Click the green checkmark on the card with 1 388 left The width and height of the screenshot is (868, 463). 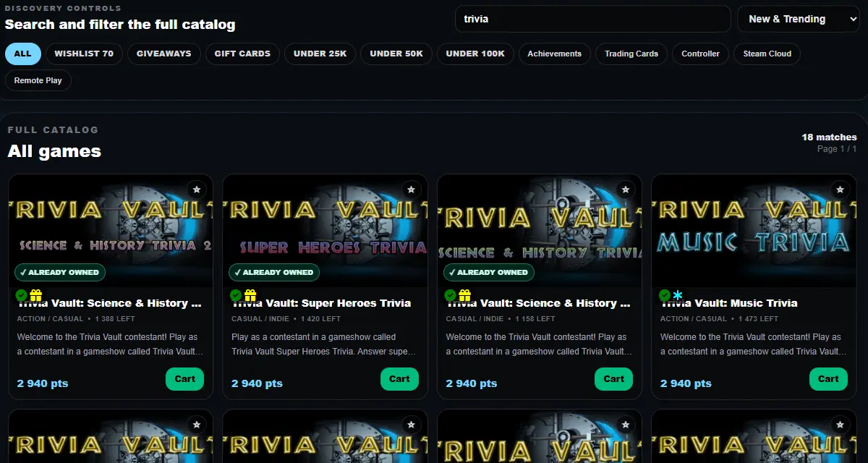point(21,295)
